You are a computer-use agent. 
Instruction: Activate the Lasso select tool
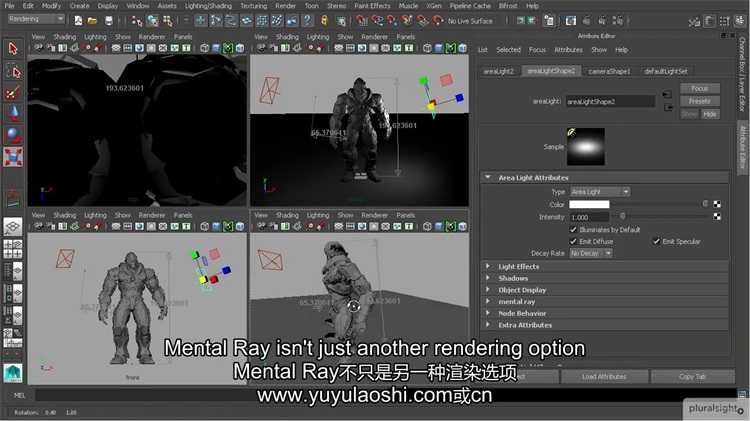[13, 72]
